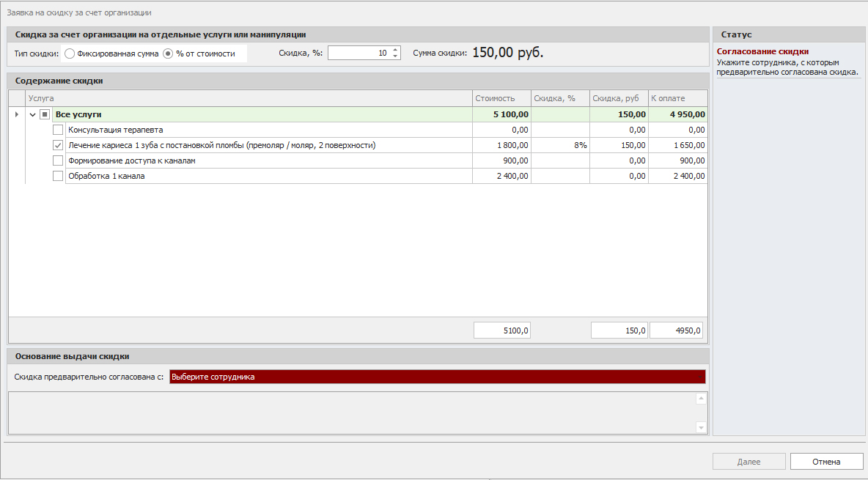The width and height of the screenshot is (868, 480).
Task: Check 'Консультация терапевта' service
Action: point(58,130)
